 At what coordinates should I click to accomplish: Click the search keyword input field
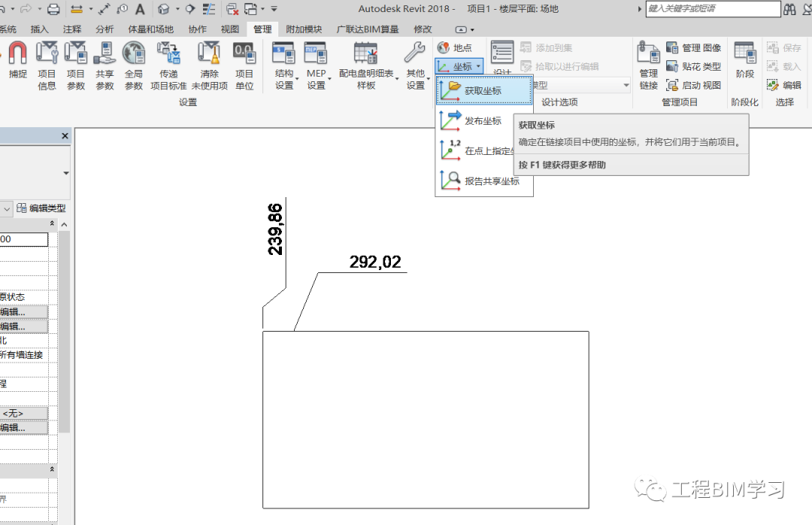click(713, 9)
